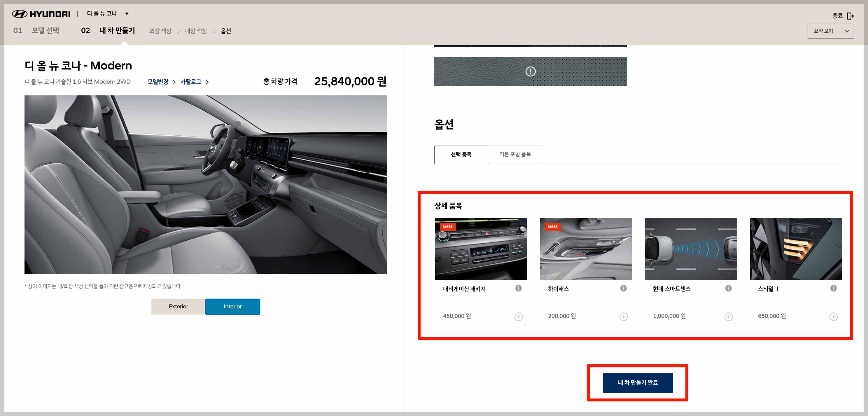Show info for 현대 스마트센스
The width and height of the screenshot is (868, 416).
728,288
